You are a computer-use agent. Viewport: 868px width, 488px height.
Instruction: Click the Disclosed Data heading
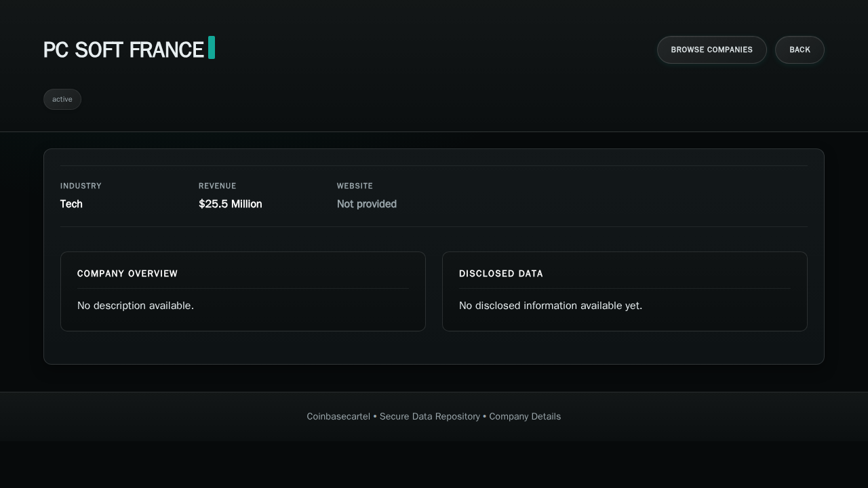[x=500, y=274]
